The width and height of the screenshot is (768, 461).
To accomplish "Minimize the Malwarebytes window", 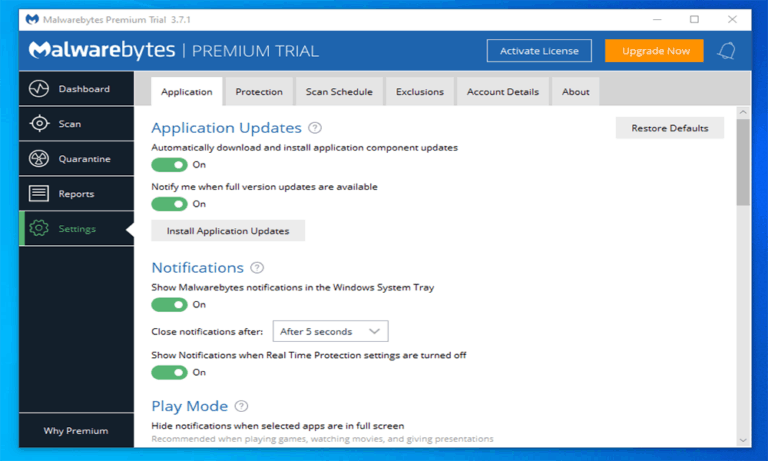I will coord(657,20).
